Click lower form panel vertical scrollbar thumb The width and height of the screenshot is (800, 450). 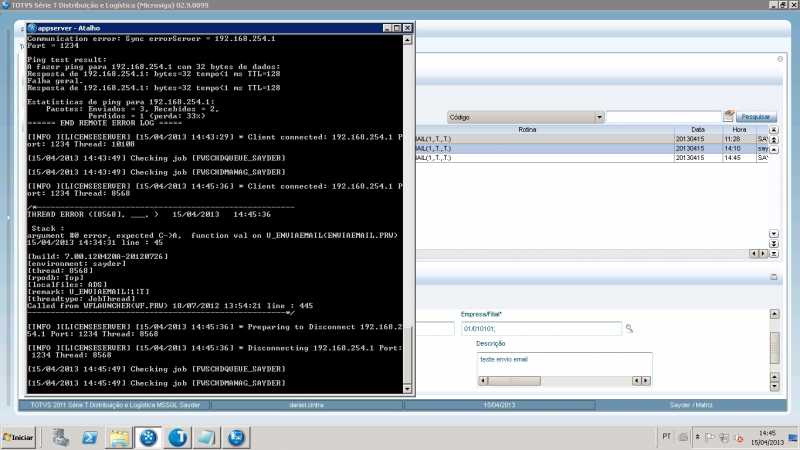coord(774,347)
